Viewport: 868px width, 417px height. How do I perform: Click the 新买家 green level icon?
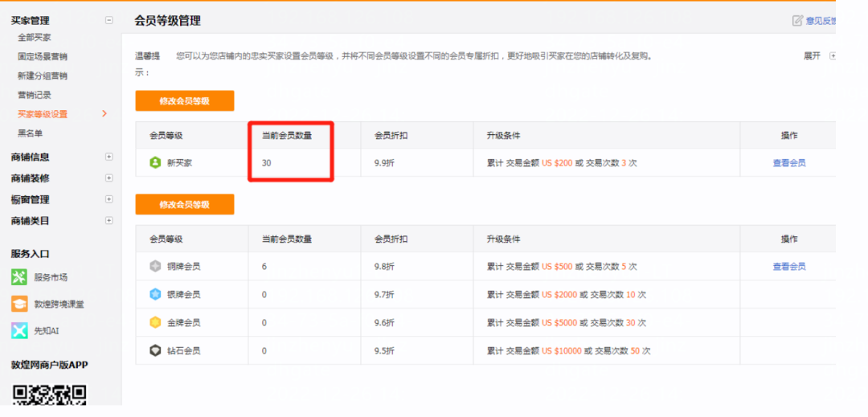(x=155, y=162)
